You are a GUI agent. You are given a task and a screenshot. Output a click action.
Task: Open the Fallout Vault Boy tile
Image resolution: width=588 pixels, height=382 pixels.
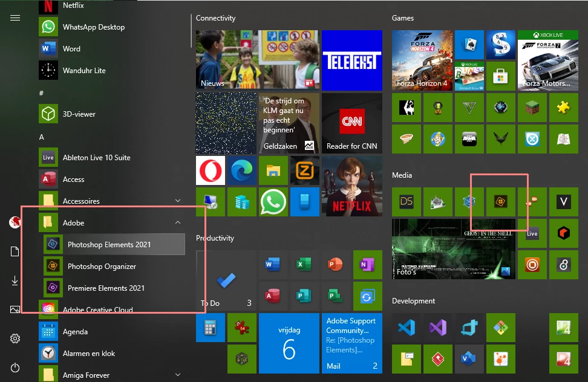tap(438, 139)
